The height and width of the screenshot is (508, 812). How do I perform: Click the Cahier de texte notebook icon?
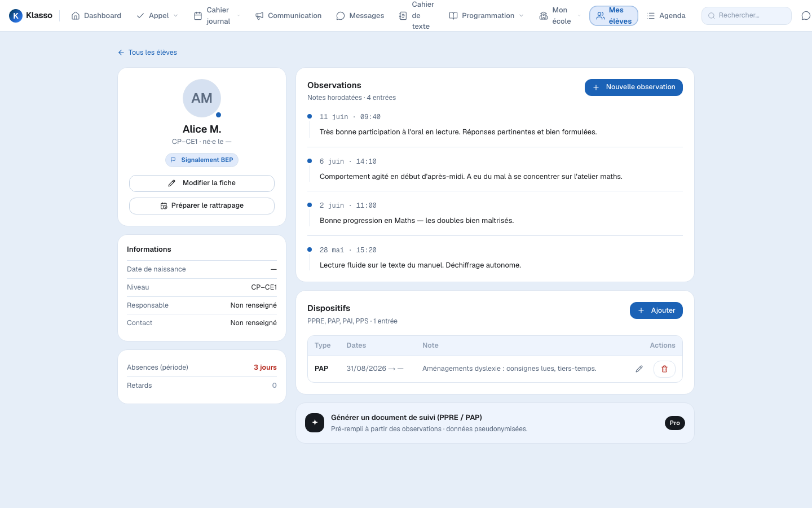tap(403, 16)
